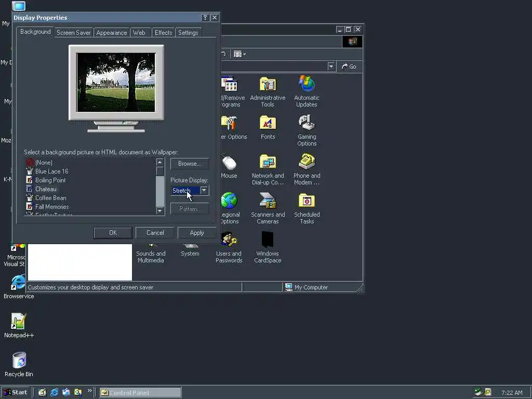Click the fourth quick launch search icon

(78, 393)
